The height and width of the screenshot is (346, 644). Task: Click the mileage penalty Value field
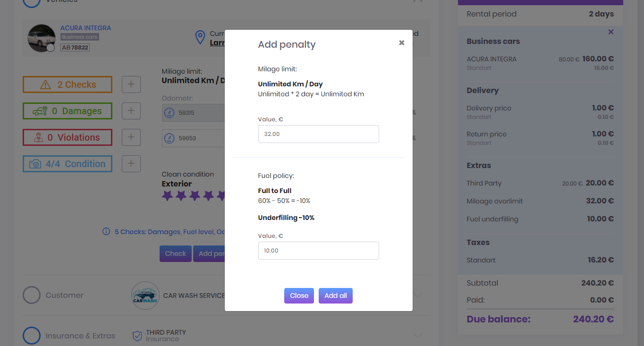(x=319, y=134)
